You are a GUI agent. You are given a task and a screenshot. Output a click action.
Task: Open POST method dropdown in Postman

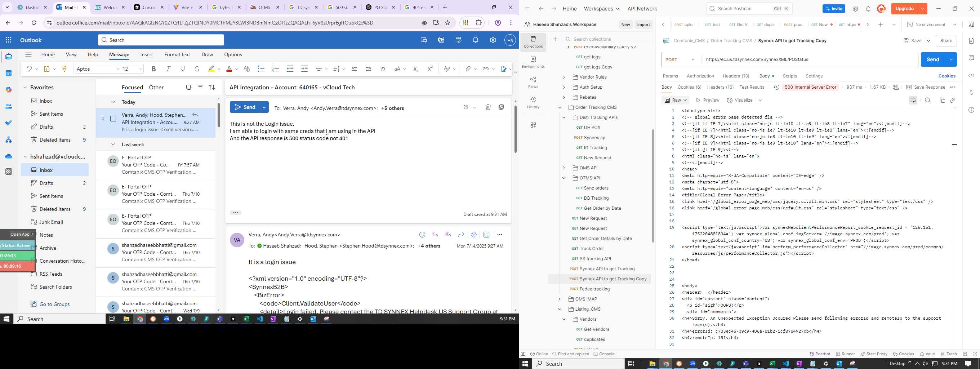click(x=681, y=59)
